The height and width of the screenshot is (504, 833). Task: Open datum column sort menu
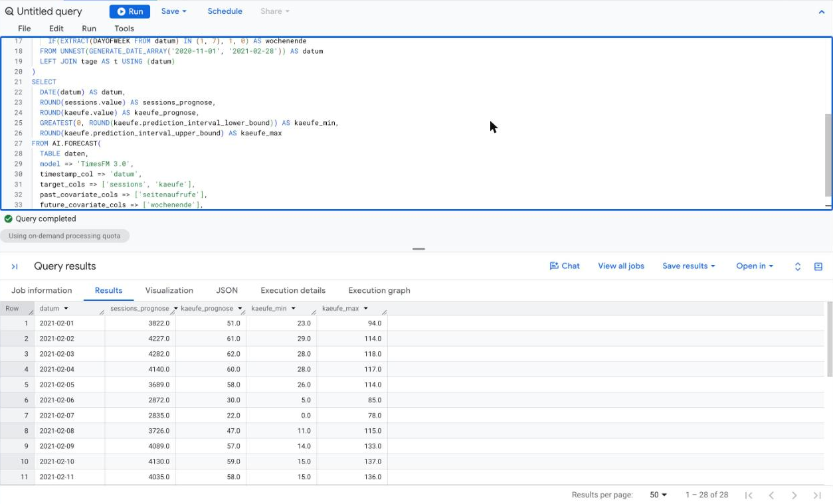66,309
